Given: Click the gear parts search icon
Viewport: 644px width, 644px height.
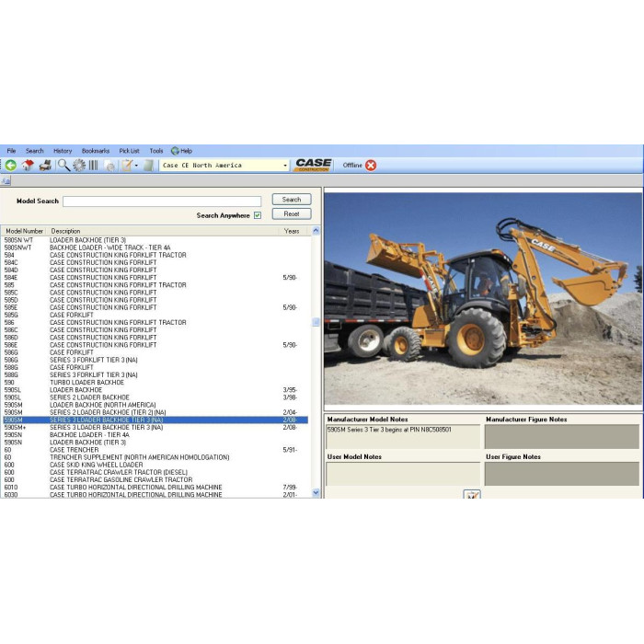Looking at the screenshot, I should (79, 165).
